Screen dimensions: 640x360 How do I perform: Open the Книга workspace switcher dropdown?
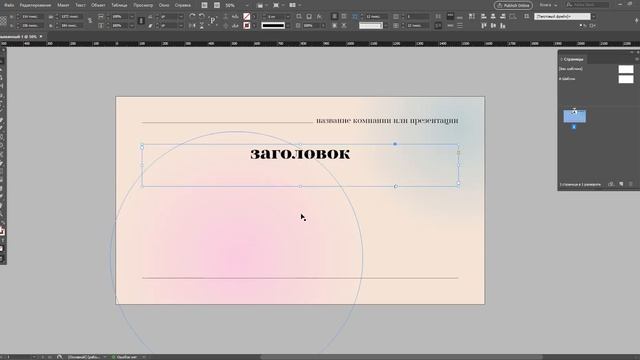pyautogui.click(x=548, y=5)
